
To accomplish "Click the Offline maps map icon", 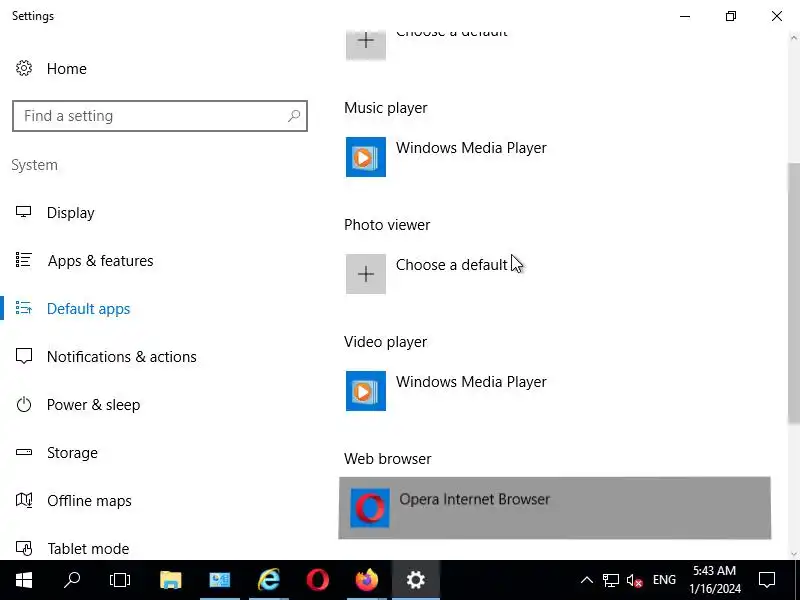I will tap(23, 500).
